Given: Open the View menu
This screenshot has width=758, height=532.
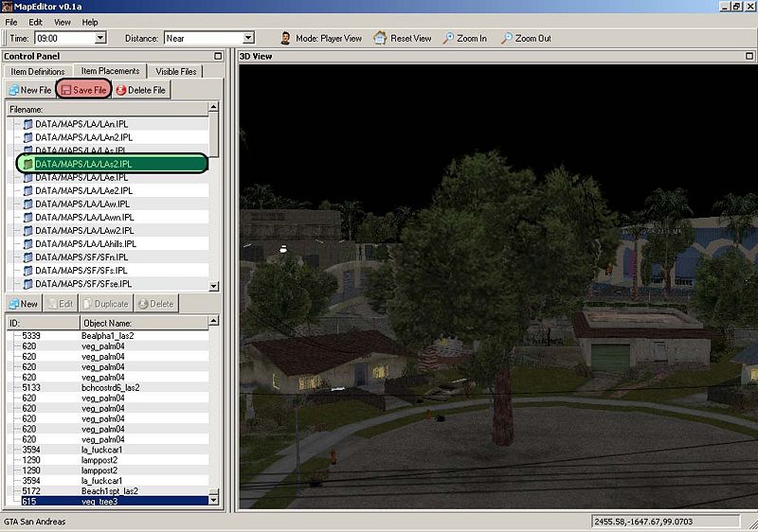Looking at the screenshot, I should (62, 22).
